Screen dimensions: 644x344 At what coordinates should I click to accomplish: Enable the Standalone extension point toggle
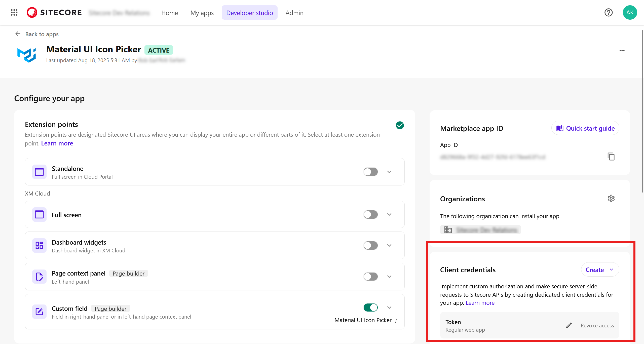pyautogui.click(x=370, y=172)
